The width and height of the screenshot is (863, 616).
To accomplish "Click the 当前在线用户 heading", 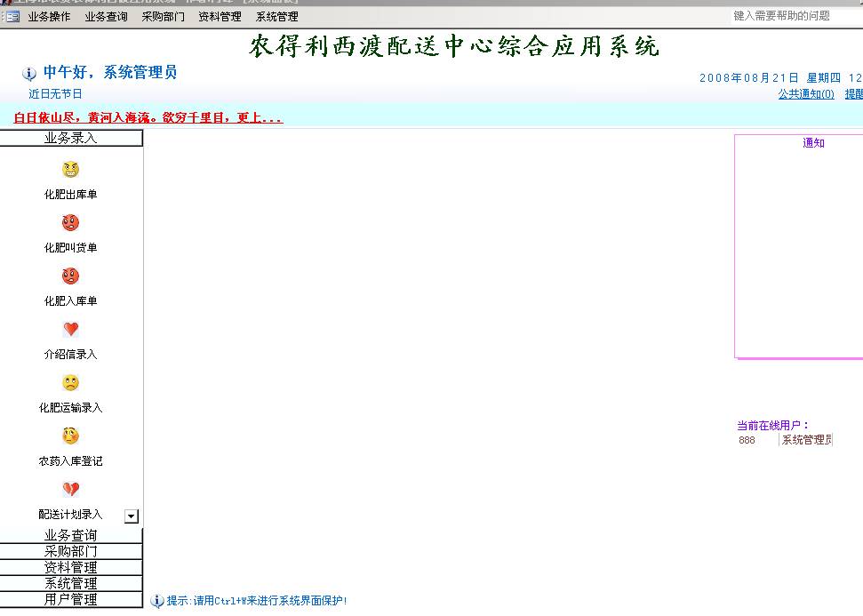I will point(773,426).
